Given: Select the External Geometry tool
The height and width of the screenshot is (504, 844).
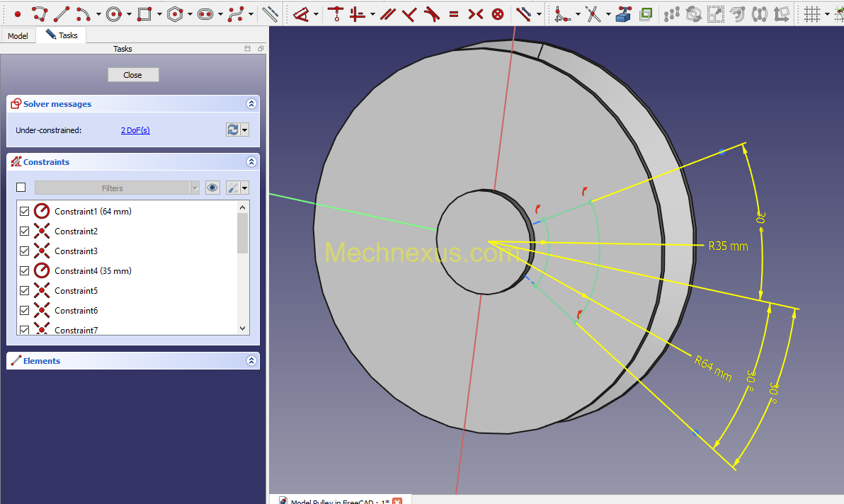Looking at the screenshot, I should click(624, 14).
